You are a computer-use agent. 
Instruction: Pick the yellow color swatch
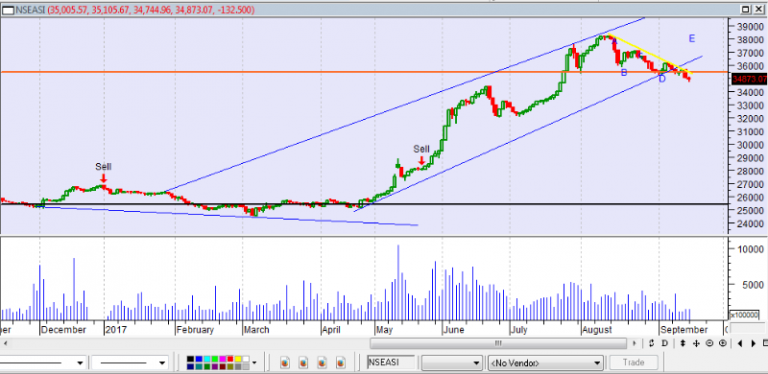238,359
